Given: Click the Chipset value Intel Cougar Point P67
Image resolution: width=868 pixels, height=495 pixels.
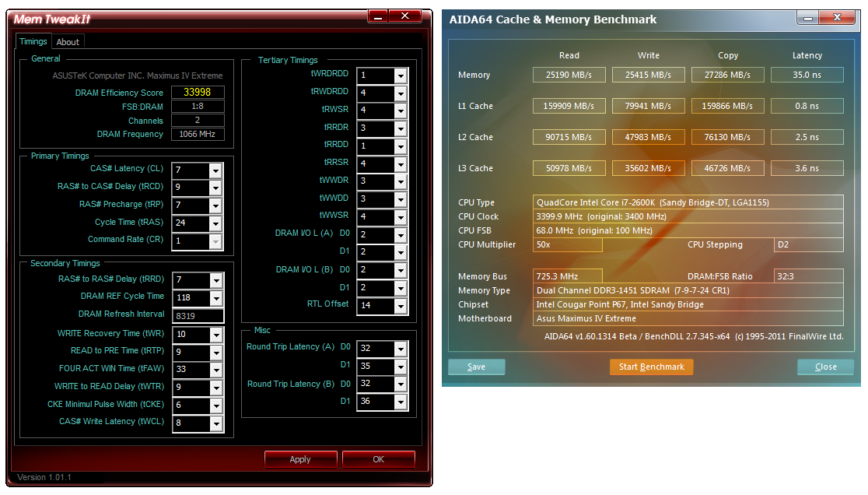Looking at the screenshot, I should [x=688, y=304].
